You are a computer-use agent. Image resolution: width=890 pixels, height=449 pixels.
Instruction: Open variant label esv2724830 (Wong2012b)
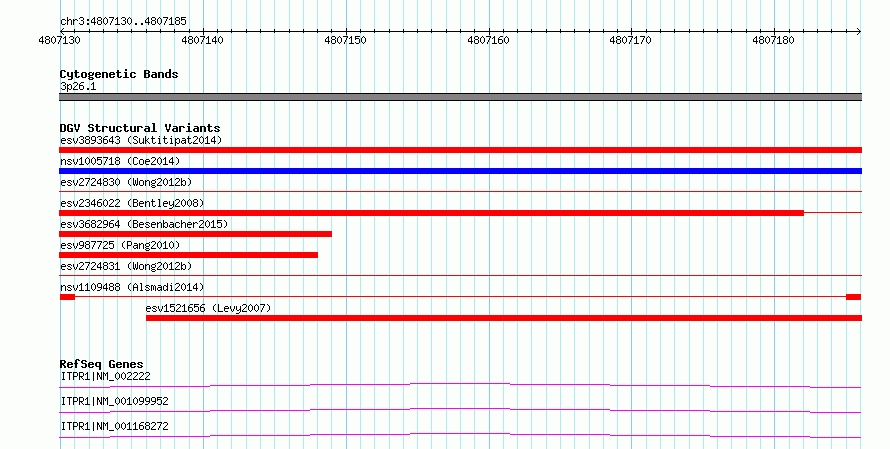point(126,182)
